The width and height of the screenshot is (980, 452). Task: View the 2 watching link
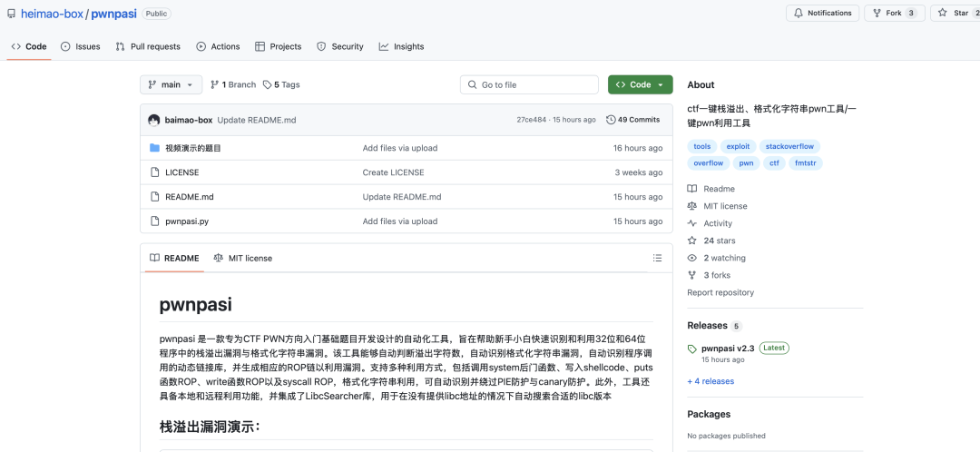[717, 258]
